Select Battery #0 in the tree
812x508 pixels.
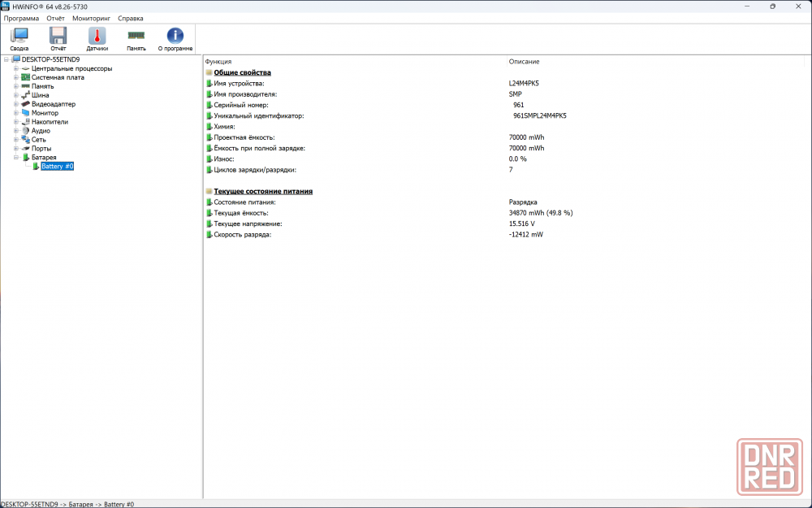click(58, 166)
